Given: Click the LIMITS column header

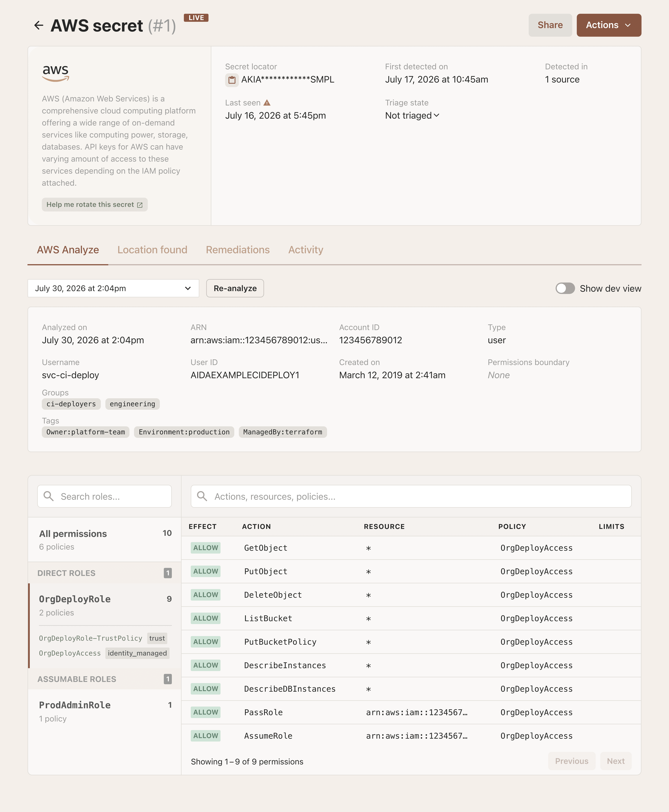Looking at the screenshot, I should 612,527.
